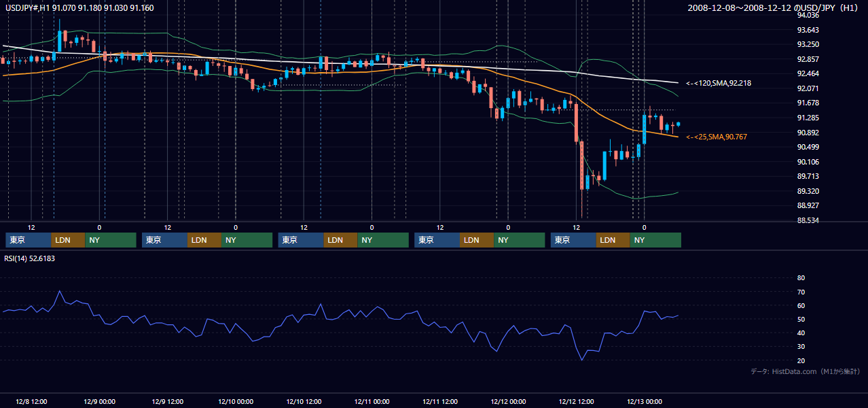Click the RSI 20 level label
868x408 pixels.
click(801, 360)
